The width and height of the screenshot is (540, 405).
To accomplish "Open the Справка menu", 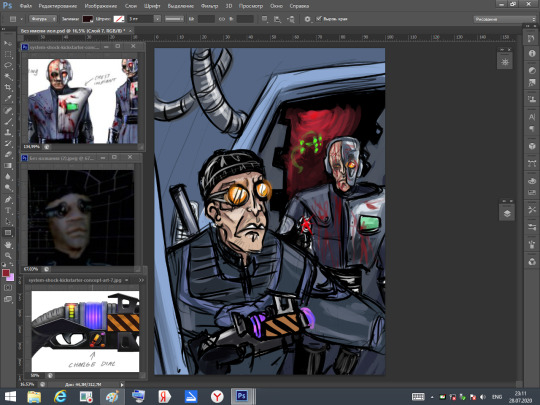I will (299, 6).
